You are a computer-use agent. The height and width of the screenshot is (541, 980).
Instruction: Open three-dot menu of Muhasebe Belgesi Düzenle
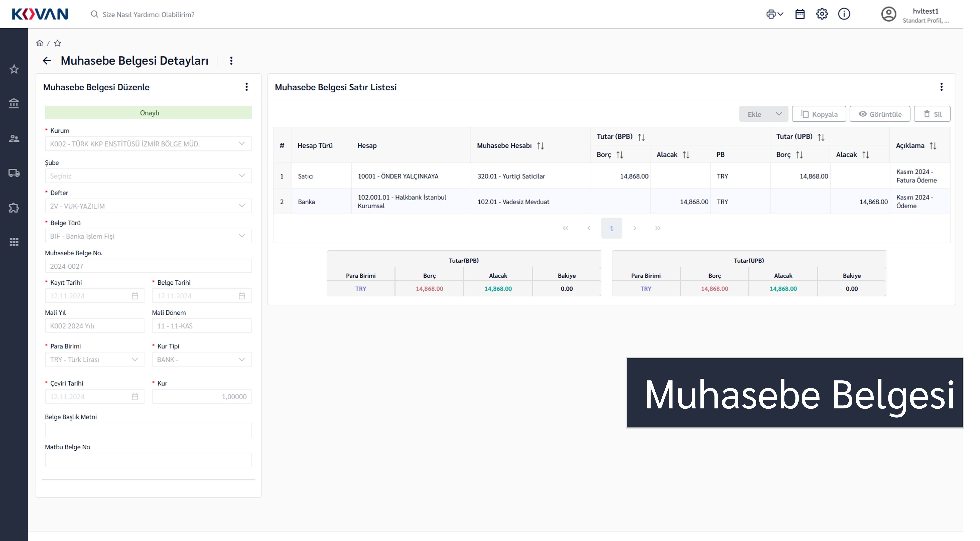[246, 87]
